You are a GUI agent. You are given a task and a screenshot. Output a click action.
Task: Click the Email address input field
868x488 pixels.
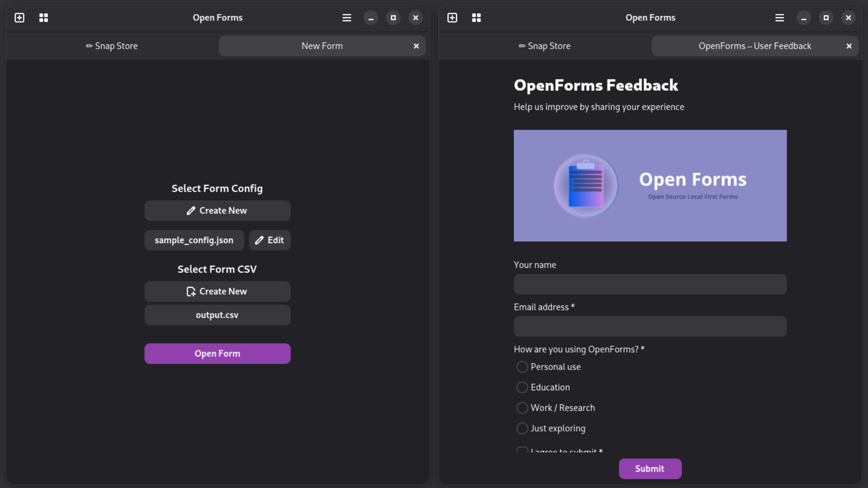click(x=650, y=326)
